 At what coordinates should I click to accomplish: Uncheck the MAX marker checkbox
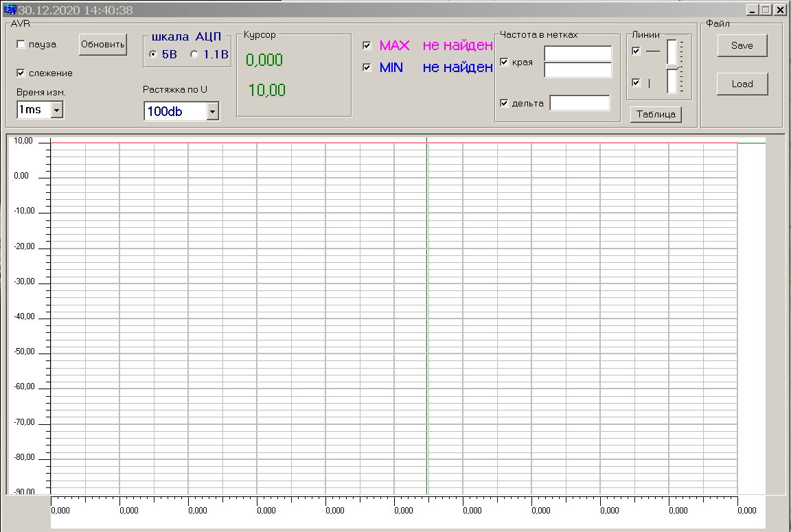click(x=367, y=45)
